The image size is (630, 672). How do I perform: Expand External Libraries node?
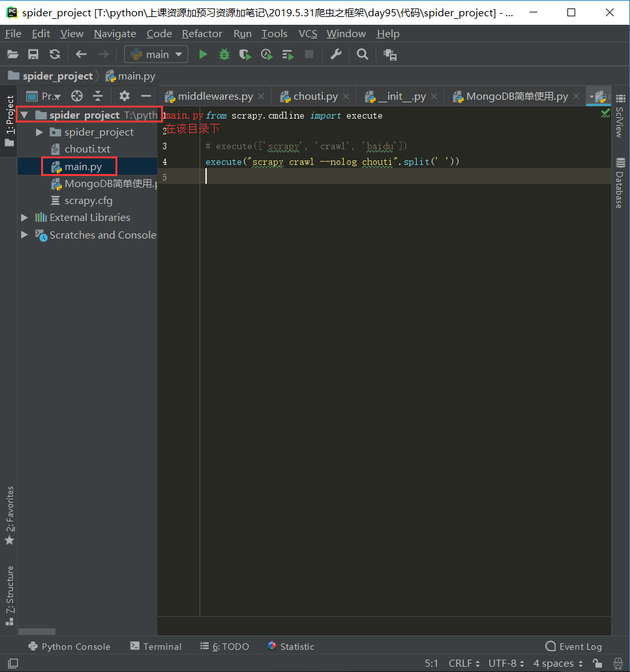pos(25,218)
